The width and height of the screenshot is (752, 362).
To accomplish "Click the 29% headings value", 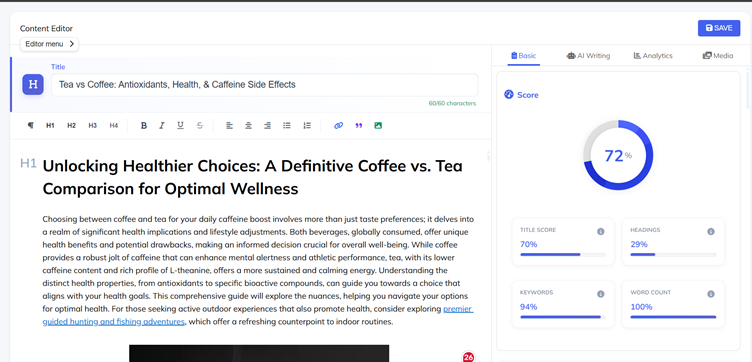I will coord(639,244).
